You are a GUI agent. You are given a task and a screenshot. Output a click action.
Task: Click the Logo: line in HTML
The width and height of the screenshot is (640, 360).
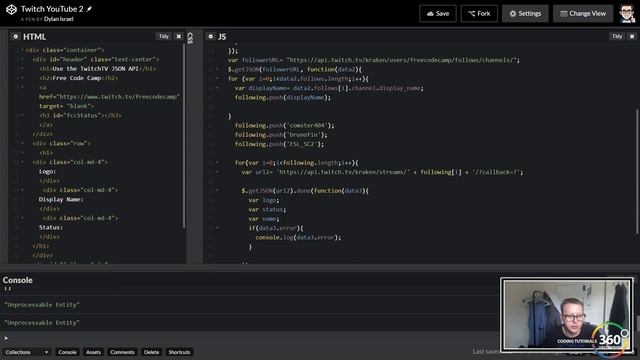(47, 171)
